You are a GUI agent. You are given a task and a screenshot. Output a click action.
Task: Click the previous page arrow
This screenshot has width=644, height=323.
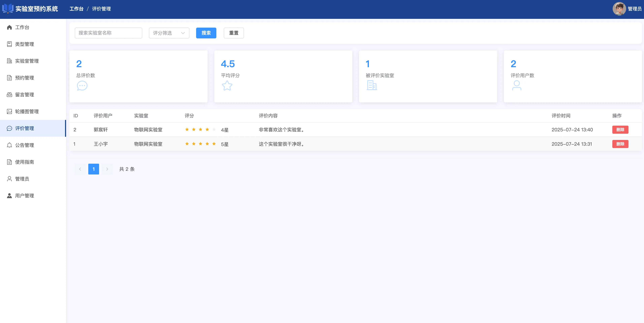tap(80, 169)
